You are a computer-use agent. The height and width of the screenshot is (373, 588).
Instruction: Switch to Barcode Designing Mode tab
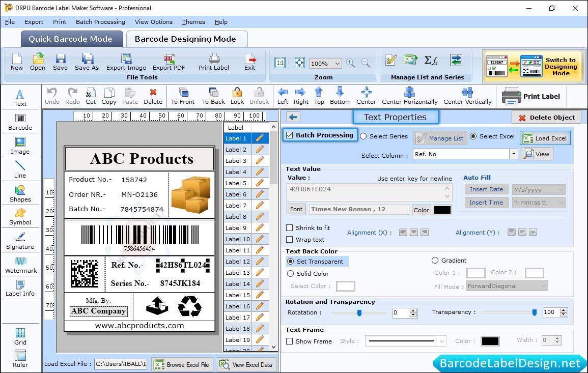(186, 39)
